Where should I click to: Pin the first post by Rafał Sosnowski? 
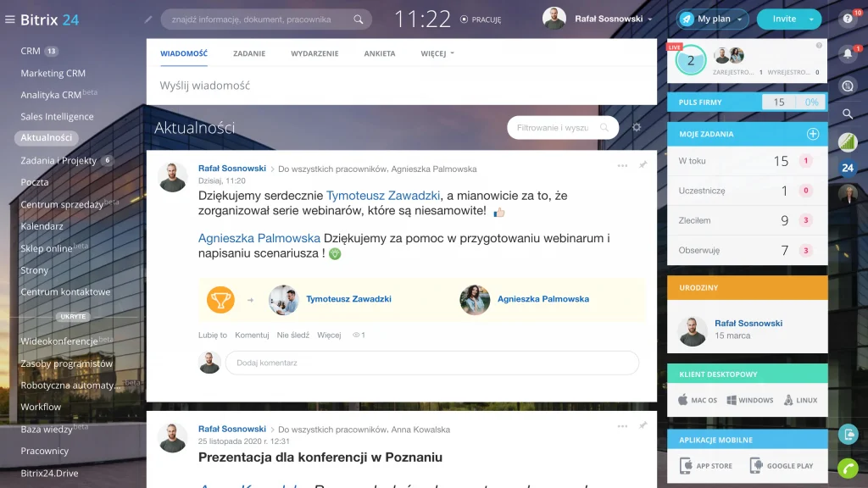point(643,165)
